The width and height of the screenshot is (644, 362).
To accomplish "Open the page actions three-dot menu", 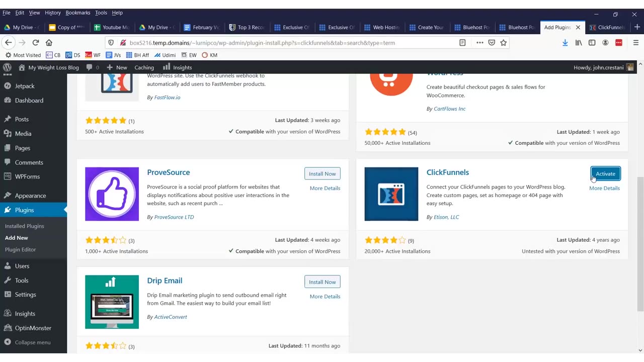I will [479, 43].
